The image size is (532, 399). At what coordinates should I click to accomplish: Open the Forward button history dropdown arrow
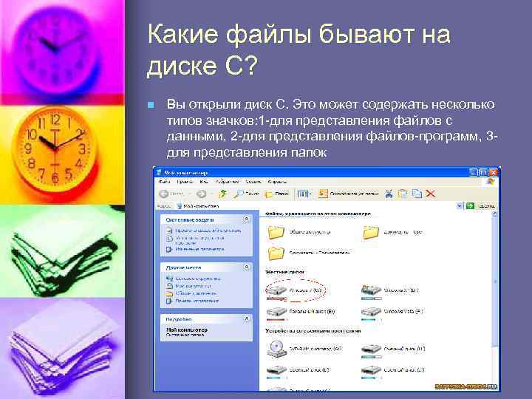pos(211,194)
